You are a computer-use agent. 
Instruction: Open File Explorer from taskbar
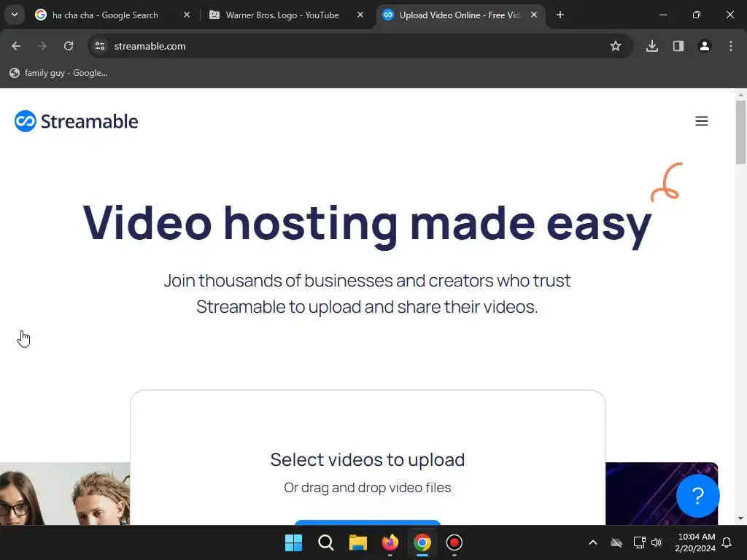click(x=357, y=542)
